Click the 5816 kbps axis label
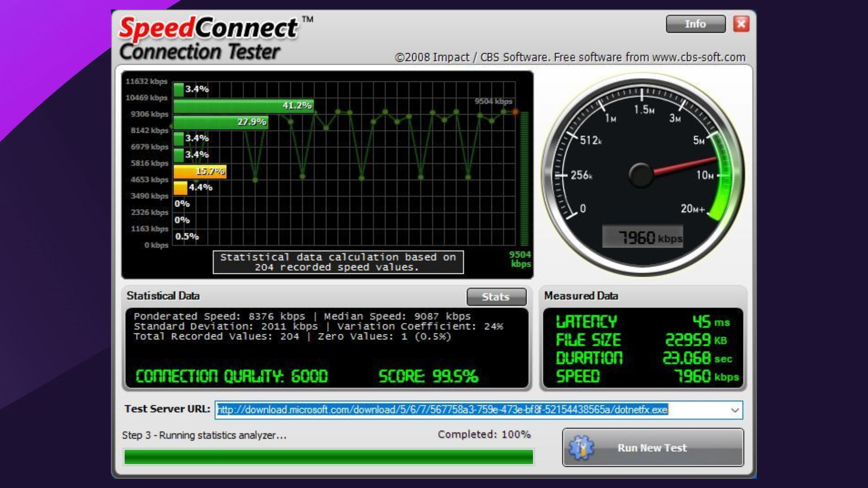This screenshot has height=488, width=868. click(x=149, y=163)
